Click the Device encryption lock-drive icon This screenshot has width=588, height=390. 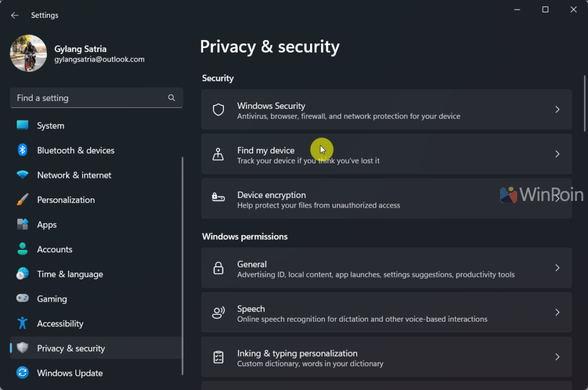click(x=218, y=197)
